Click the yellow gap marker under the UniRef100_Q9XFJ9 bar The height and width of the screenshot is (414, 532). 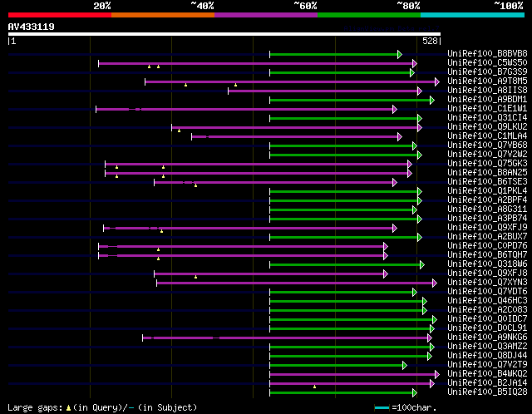[x=161, y=231]
